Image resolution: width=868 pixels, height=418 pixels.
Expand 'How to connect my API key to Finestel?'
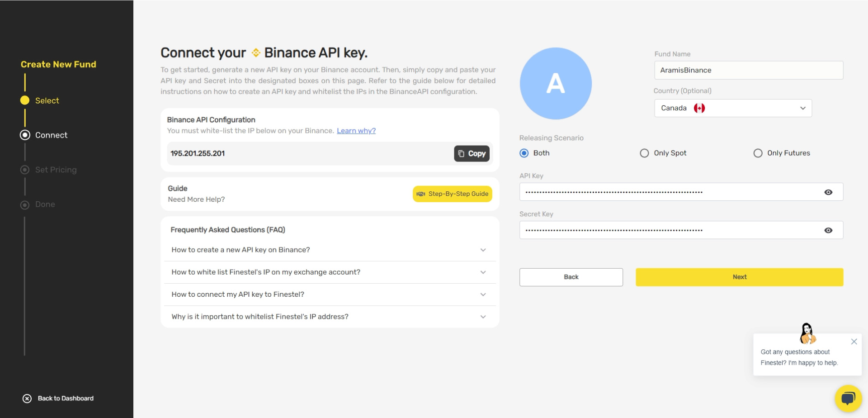pos(330,294)
